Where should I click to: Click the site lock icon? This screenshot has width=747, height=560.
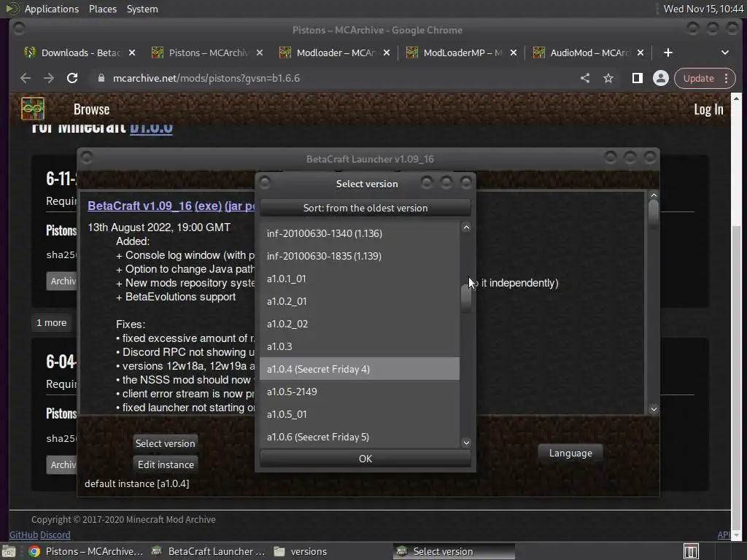coord(101,78)
